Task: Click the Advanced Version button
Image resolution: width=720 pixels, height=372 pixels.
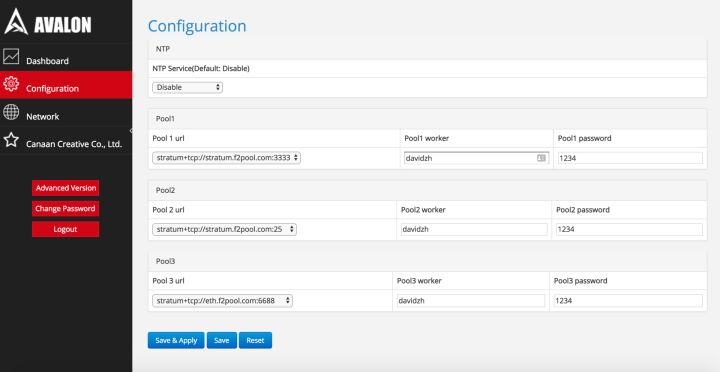Action: [x=66, y=188]
